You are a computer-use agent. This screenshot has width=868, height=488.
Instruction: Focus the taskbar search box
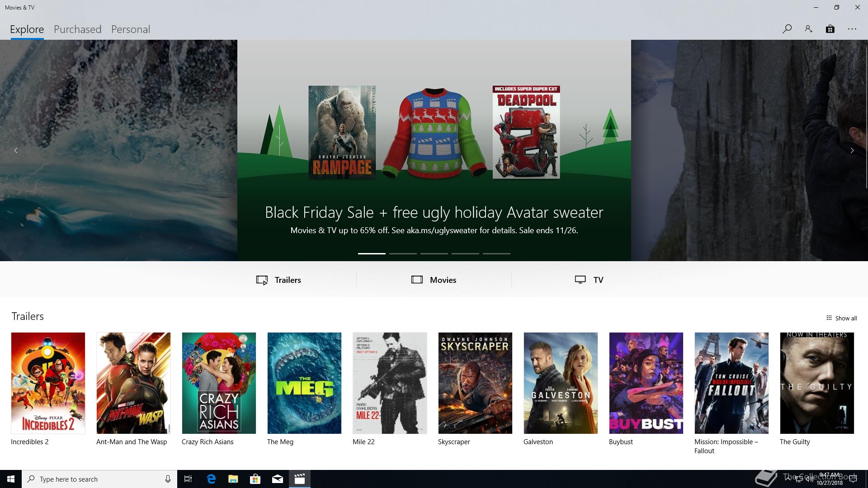pos(99,479)
